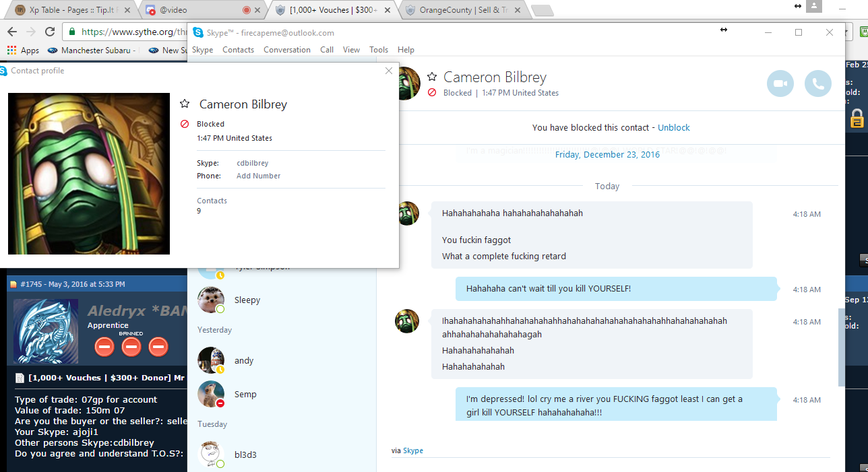The image size is (868, 472).
Task: Select andy in the contacts list
Action: pos(282,360)
